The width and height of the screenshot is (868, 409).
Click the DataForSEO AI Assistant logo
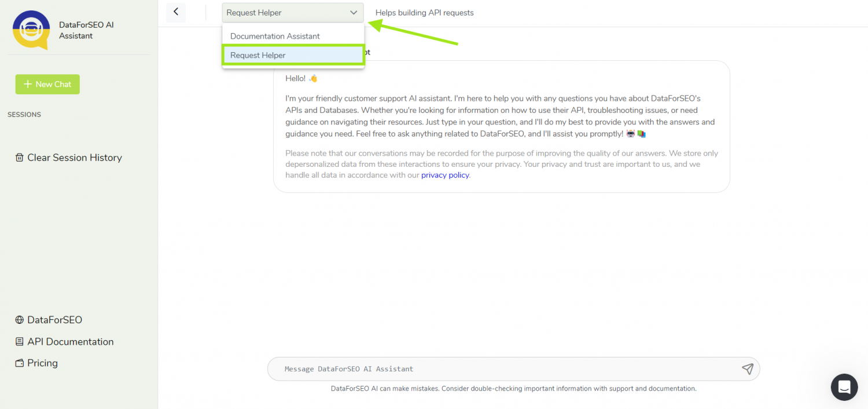click(x=31, y=30)
